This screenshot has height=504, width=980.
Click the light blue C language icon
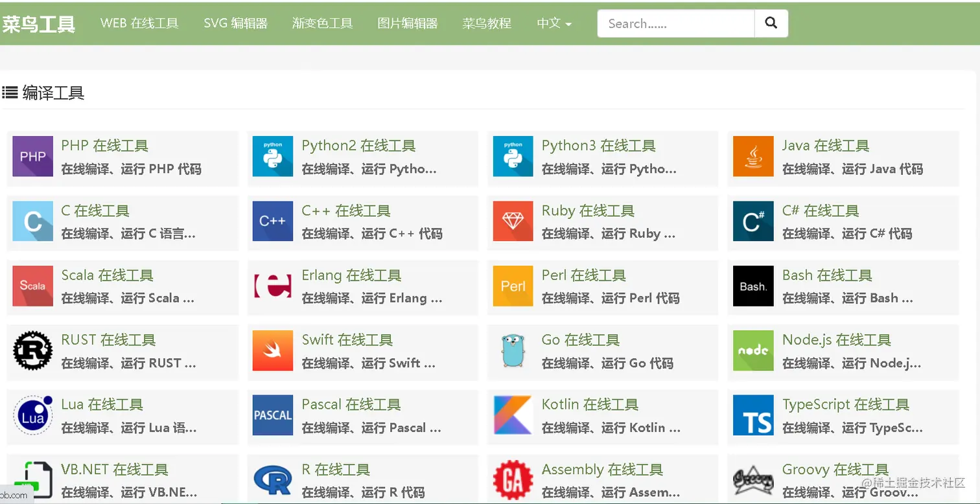tap(33, 221)
